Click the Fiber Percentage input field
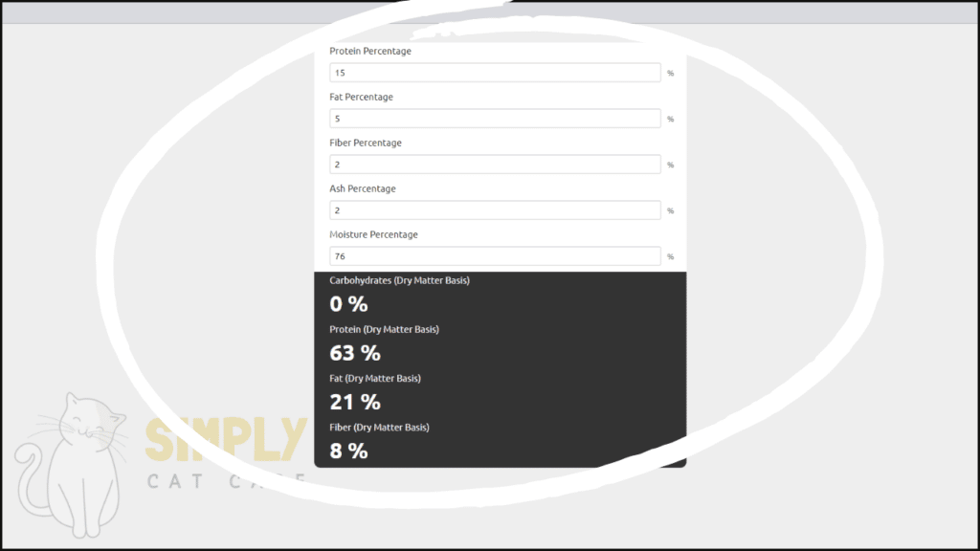Screen dimensions: 980x551 pos(495,165)
